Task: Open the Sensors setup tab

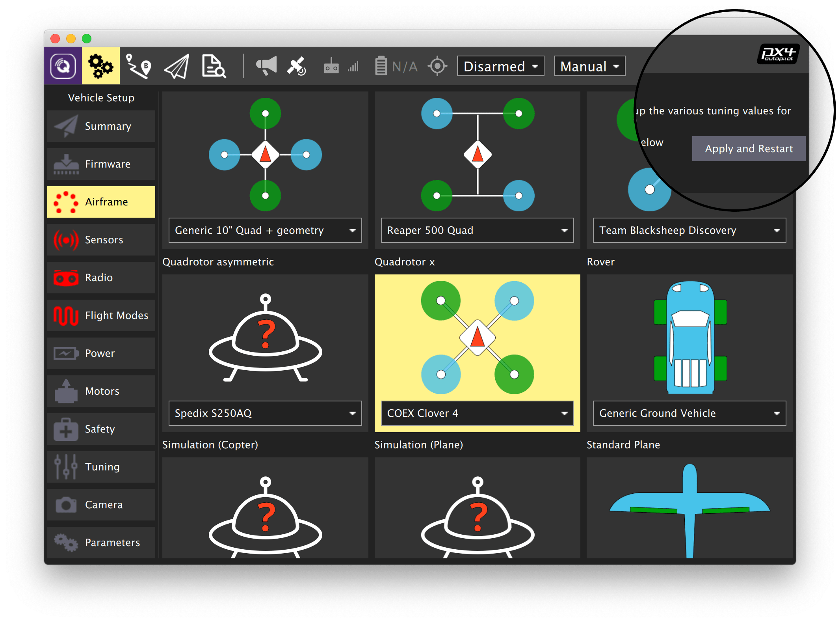Action: [x=101, y=240]
